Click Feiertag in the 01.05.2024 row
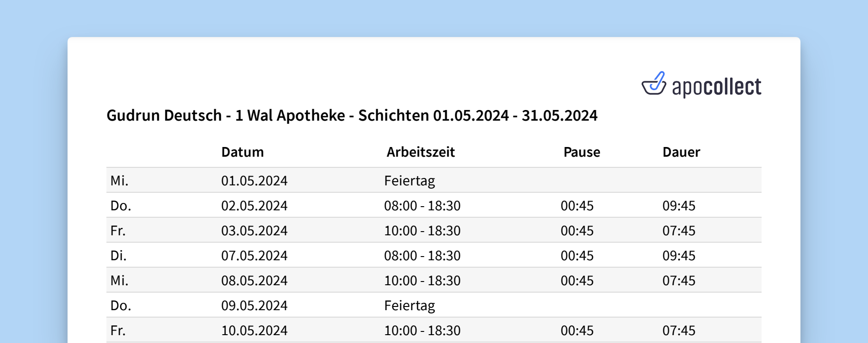This screenshot has height=343, width=868. point(409,181)
